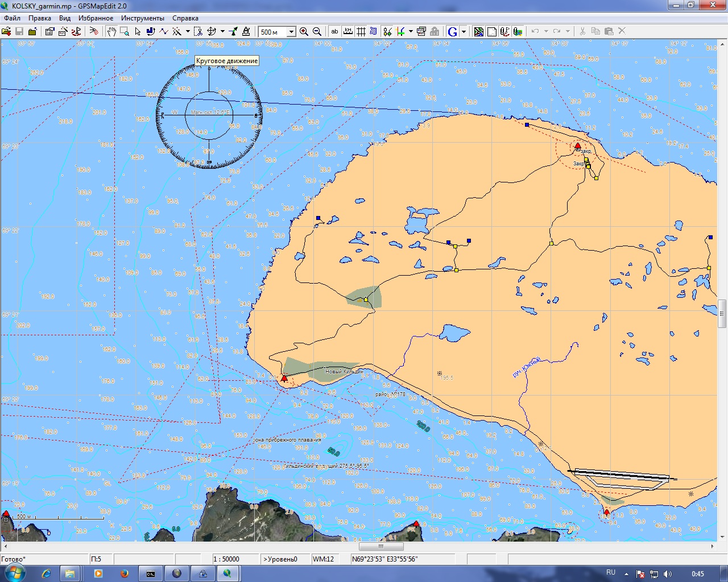Open the Файл menu
The width and height of the screenshot is (728, 582).
(x=12, y=18)
